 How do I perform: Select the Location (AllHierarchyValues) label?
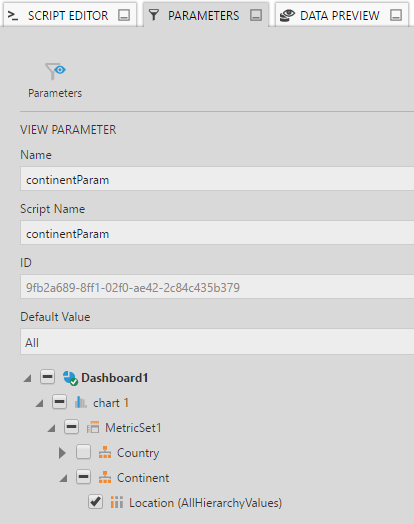[205, 503]
